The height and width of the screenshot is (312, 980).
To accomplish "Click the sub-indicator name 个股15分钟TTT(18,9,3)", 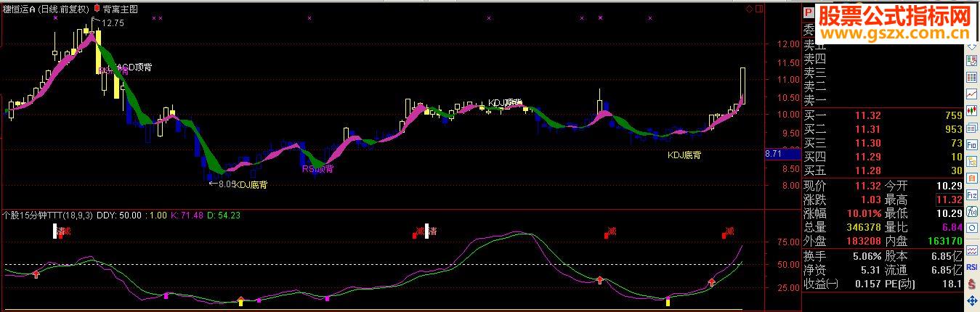I will [x=47, y=215].
